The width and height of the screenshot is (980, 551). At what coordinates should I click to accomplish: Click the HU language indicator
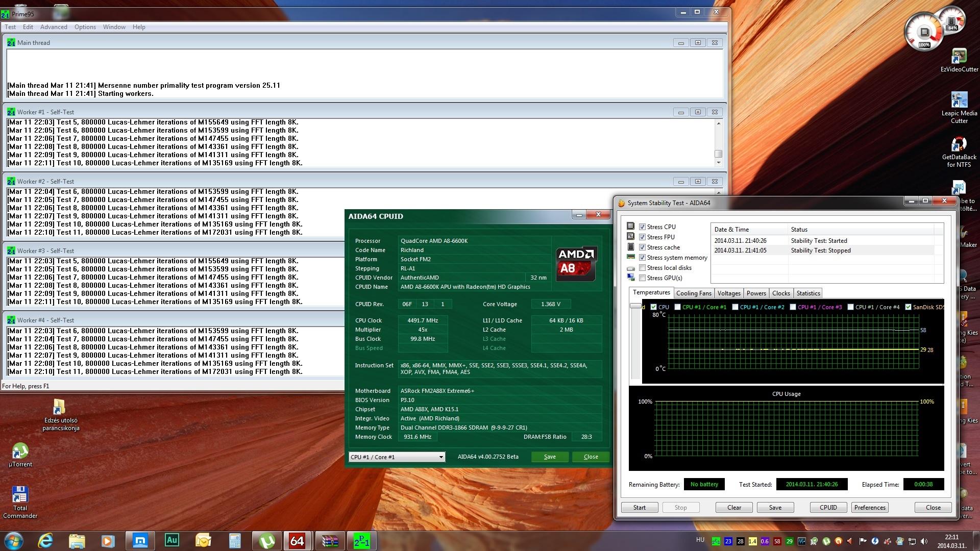pyautogui.click(x=700, y=540)
